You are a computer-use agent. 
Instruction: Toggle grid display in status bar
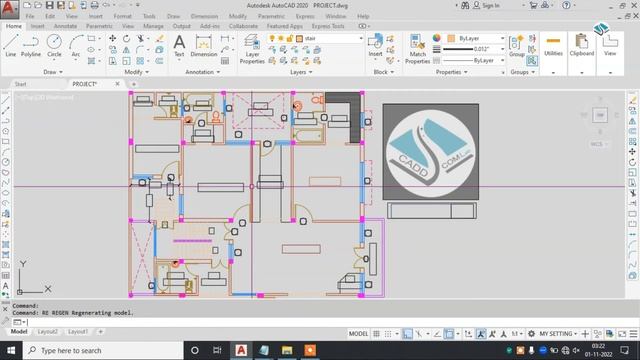tap(376, 334)
